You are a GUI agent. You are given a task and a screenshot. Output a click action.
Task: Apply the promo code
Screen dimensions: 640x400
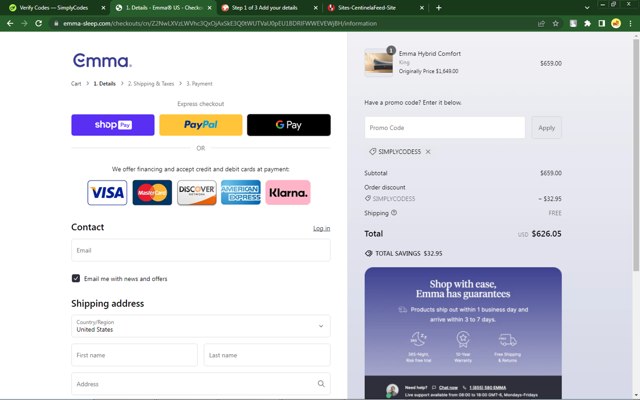click(x=547, y=128)
